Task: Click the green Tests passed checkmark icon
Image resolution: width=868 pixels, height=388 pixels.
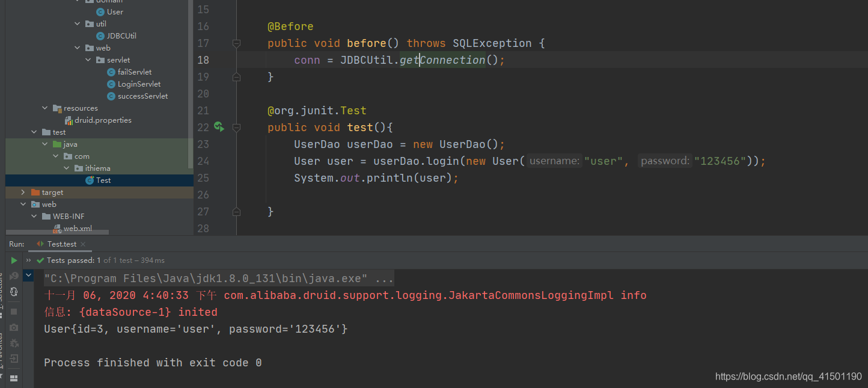Action: coord(40,260)
